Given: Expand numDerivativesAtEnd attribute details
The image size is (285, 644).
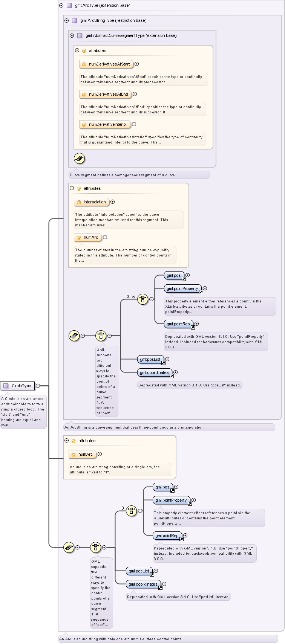Looking at the screenshot, I should [135, 94].
